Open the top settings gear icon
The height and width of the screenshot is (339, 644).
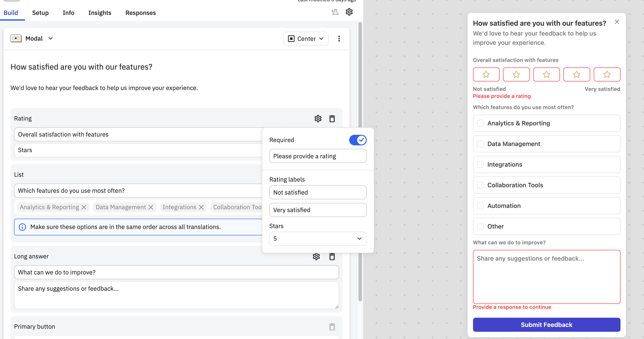[349, 12]
